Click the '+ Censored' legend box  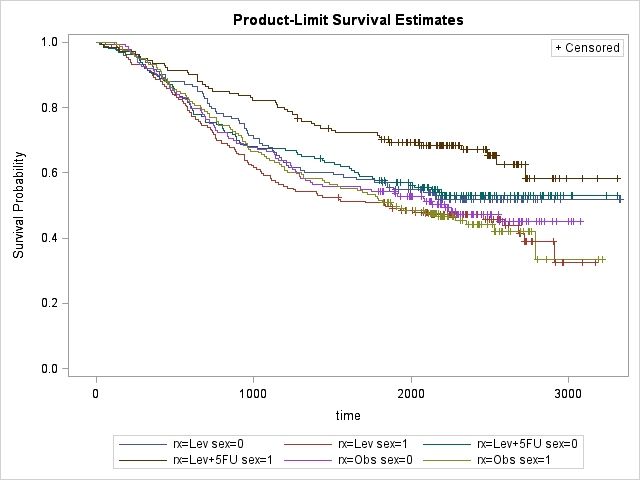587,48
